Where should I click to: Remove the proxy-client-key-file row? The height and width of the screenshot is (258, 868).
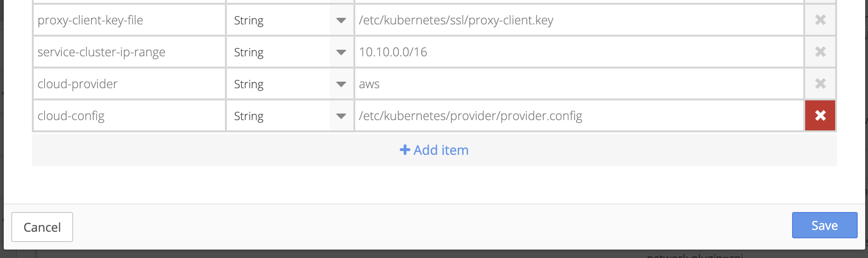[x=820, y=20]
